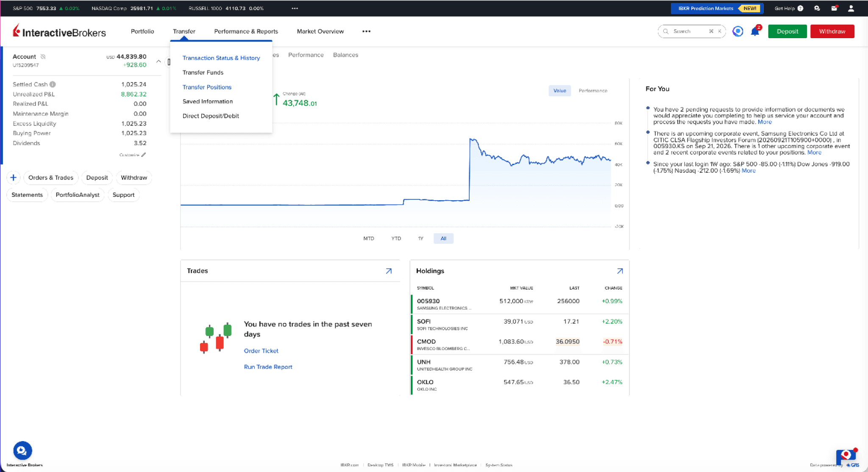Show more tickers via top bar ellipsis
The width and height of the screenshot is (868, 472).
pyautogui.click(x=295, y=8)
